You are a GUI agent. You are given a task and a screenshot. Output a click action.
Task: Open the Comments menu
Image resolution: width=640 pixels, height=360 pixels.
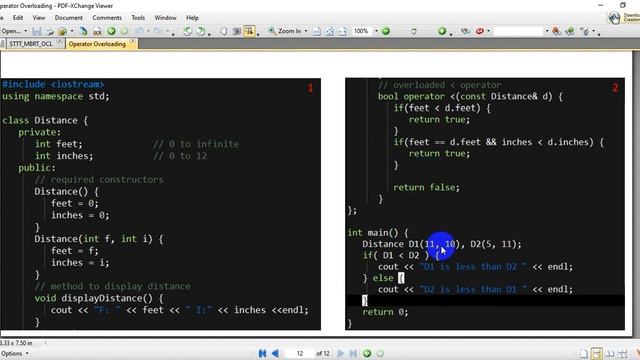point(107,18)
